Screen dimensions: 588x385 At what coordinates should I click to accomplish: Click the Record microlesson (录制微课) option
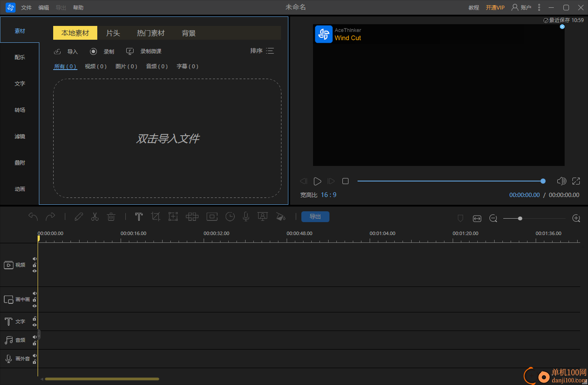144,51
